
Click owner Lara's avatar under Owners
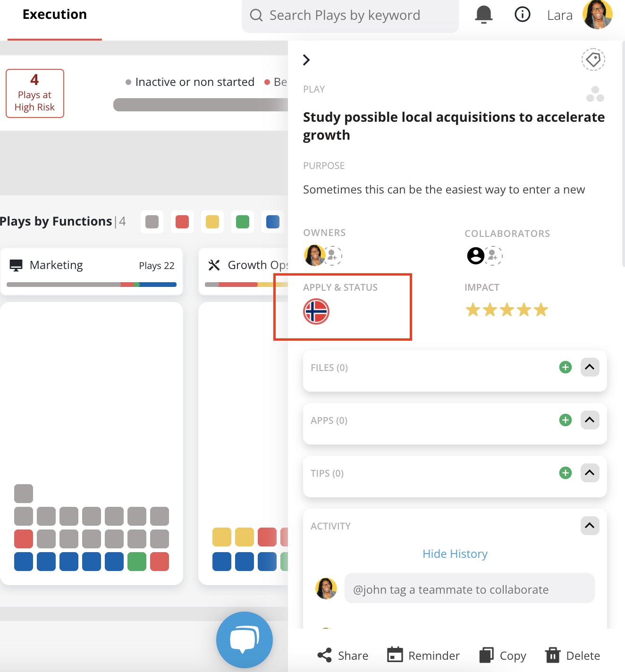[314, 255]
